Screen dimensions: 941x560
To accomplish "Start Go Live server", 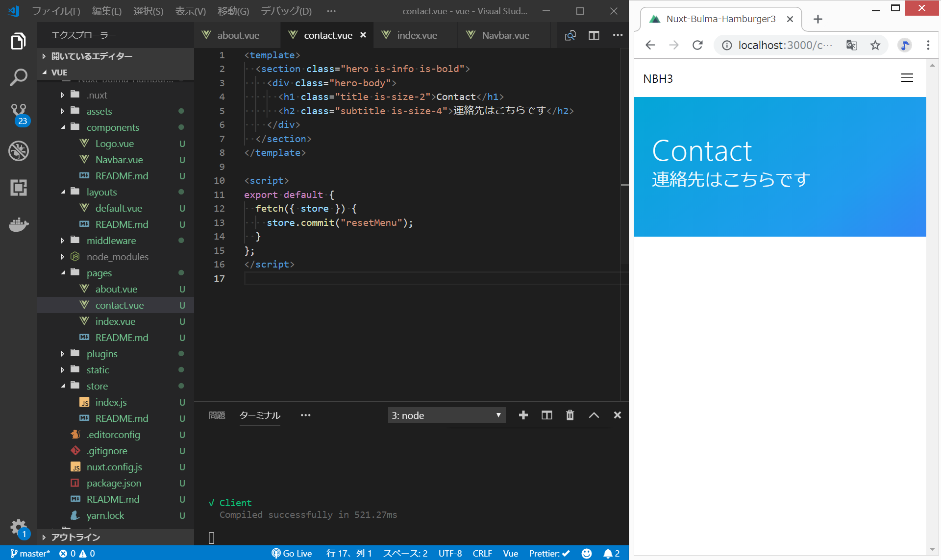I will click(x=292, y=553).
